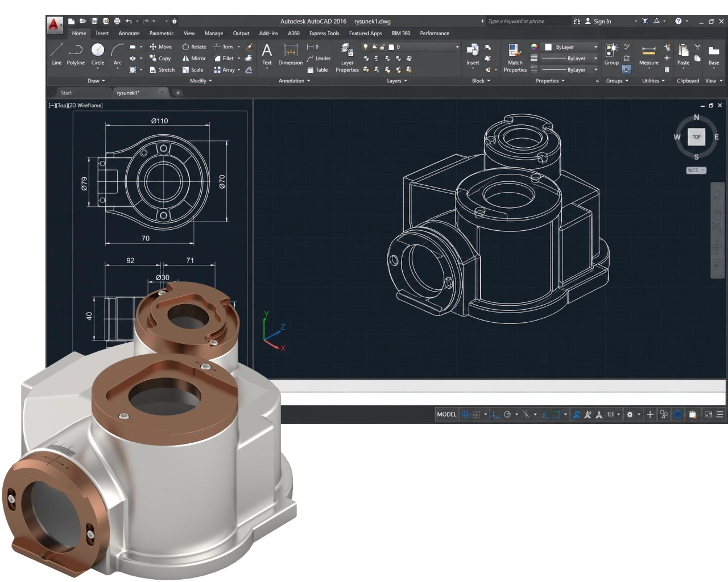Add a Leader annotation
Screen dimensions: 728x582
[x=318, y=58]
